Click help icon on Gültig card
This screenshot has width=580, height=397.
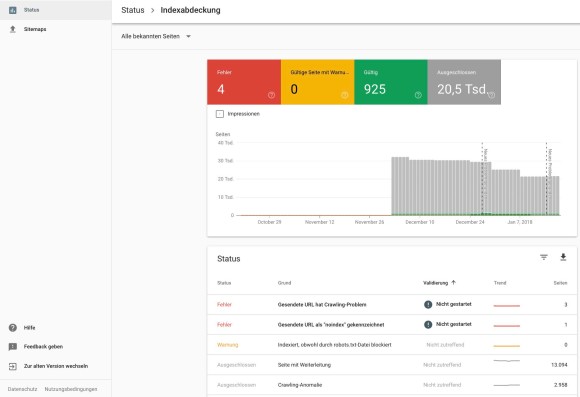click(x=418, y=95)
